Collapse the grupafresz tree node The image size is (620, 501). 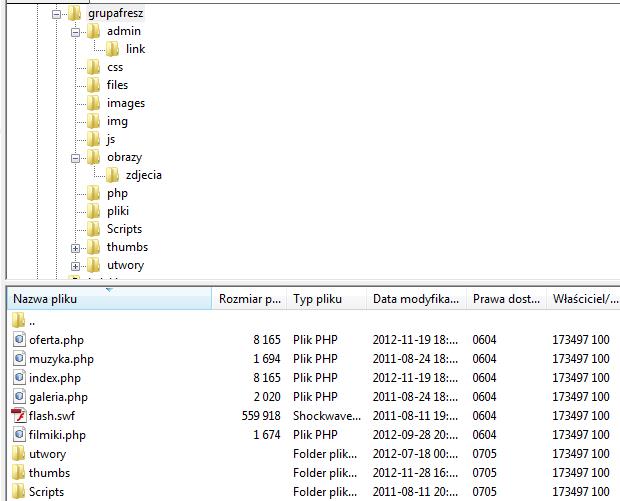click(x=57, y=14)
